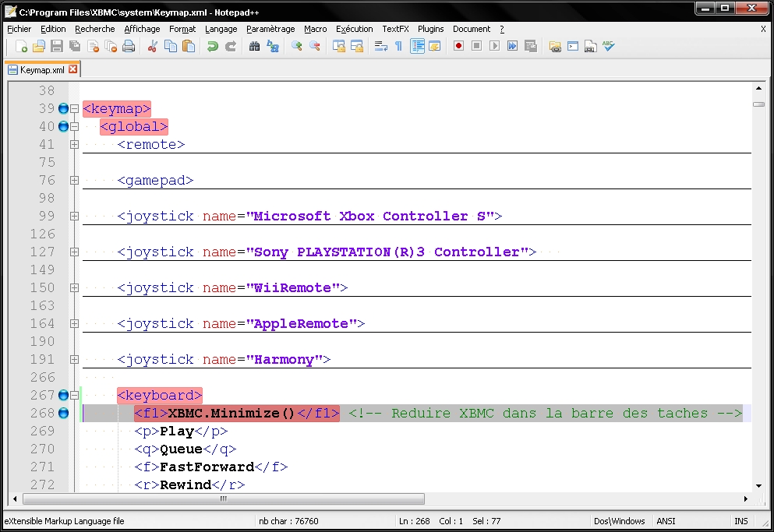774x532 pixels.
Task: Click the INS indicator in status bar
Action: tap(740, 521)
